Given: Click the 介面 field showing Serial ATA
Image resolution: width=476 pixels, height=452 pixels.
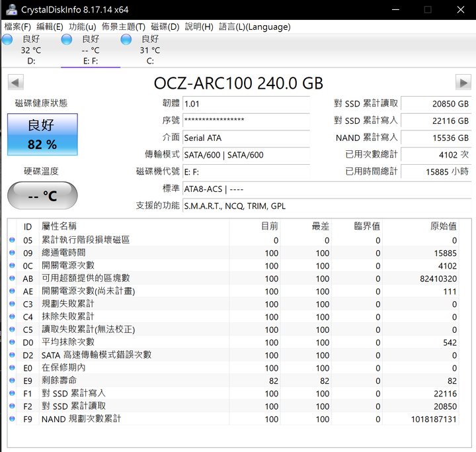Looking at the screenshot, I should pyautogui.click(x=246, y=138).
